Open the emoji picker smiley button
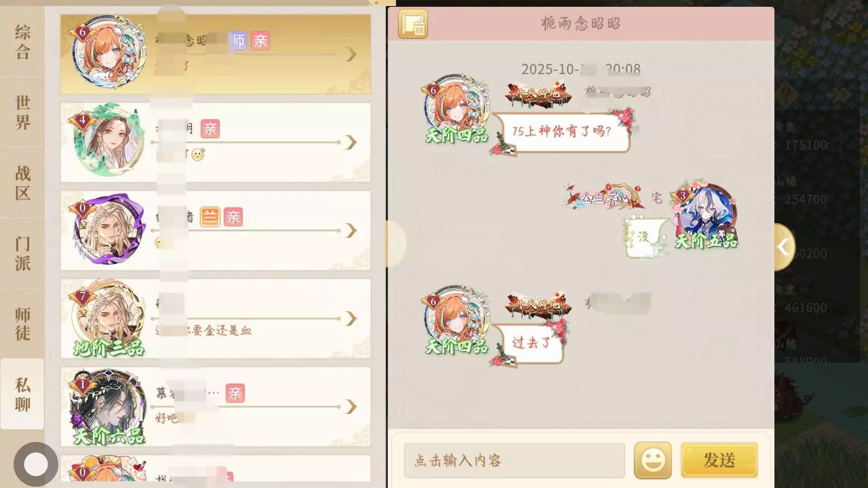The width and height of the screenshot is (868, 488). 652,460
